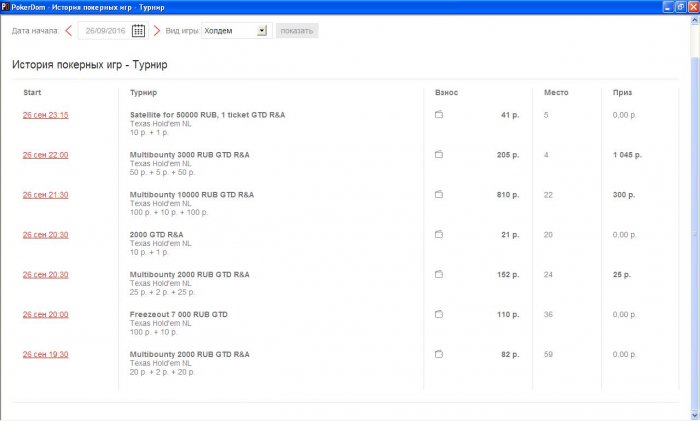Open the 26 сен 23:15 tournament link

pyautogui.click(x=46, y=115)
